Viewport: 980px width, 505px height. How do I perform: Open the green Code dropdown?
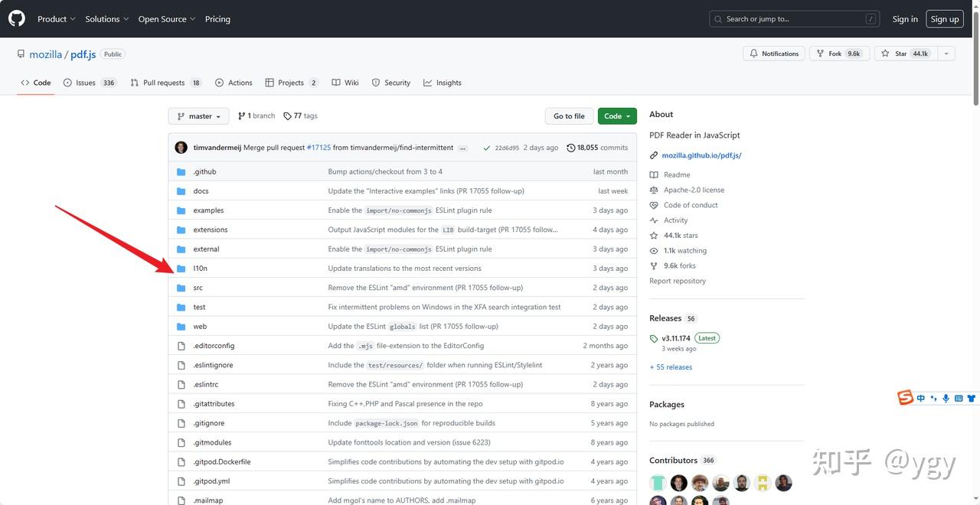pos(616,116)
